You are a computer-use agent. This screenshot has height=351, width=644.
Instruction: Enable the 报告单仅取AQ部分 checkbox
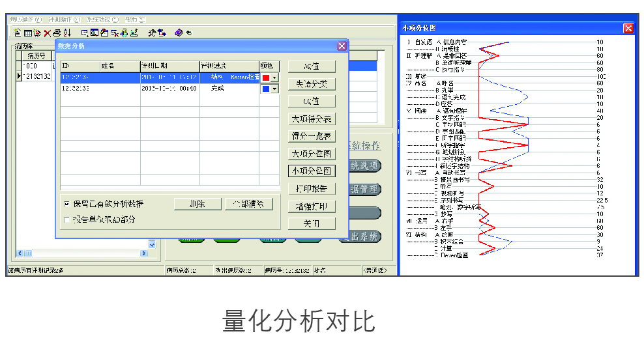[x=67, y=219]
